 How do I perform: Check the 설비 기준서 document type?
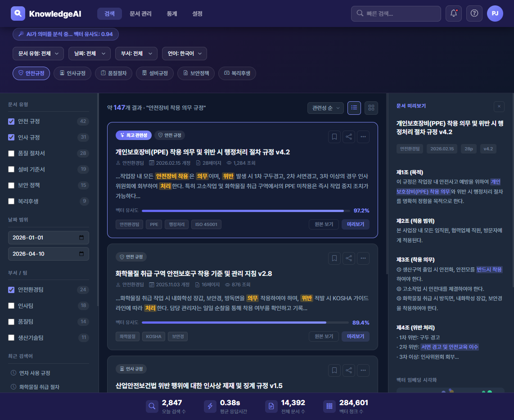(11, 170)
